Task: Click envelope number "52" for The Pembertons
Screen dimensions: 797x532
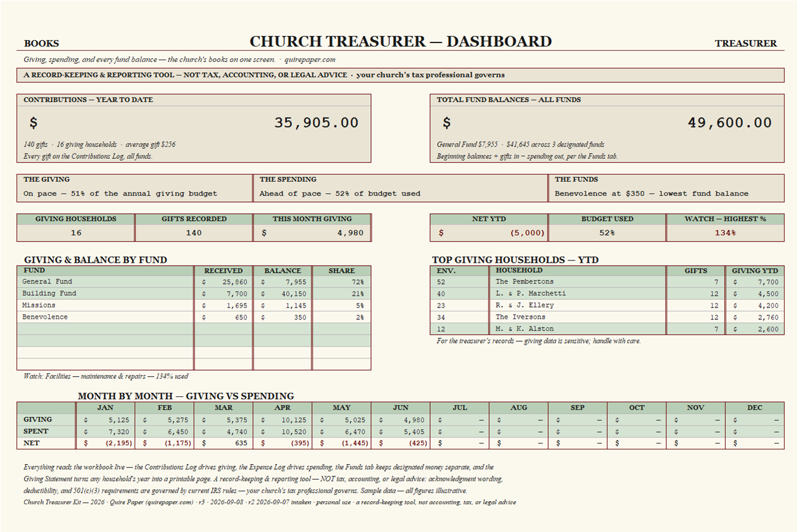Action: tap(441, 282)
